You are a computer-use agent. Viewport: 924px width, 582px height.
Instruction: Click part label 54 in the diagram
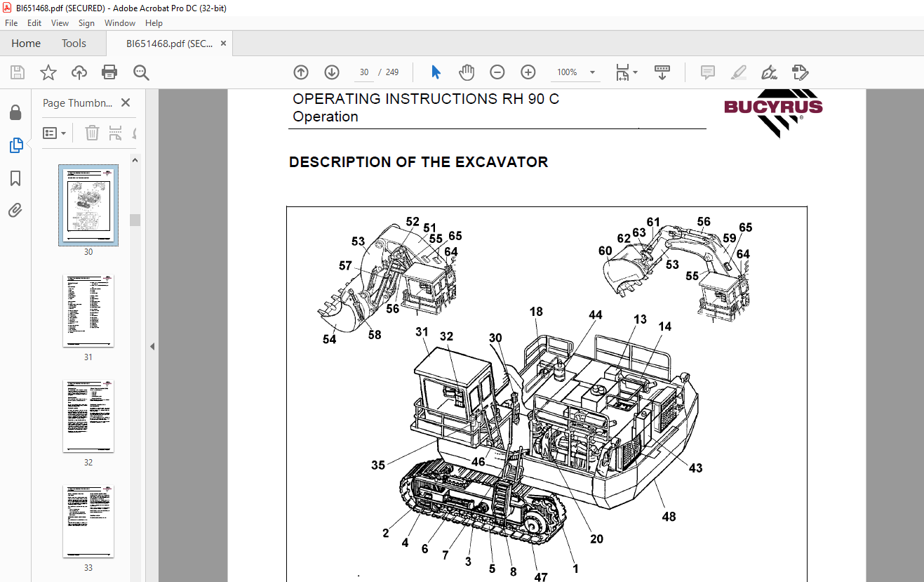(329, 339)
